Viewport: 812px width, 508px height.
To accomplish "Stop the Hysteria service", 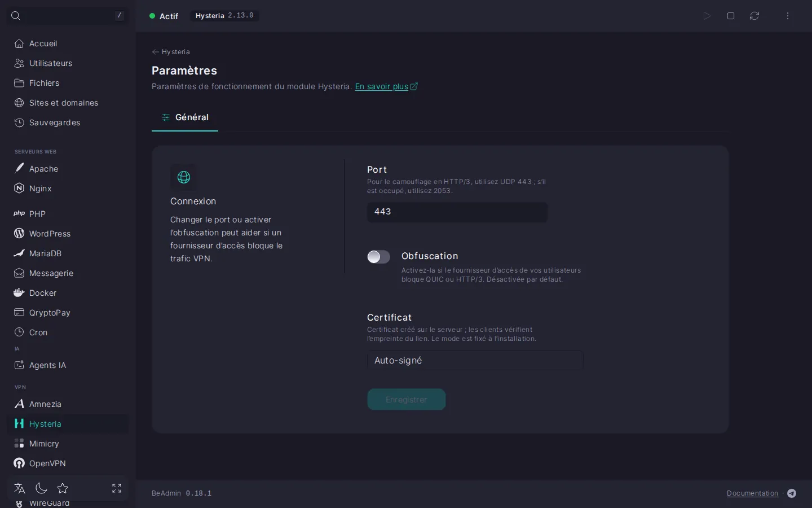I will tap(731, 16).
